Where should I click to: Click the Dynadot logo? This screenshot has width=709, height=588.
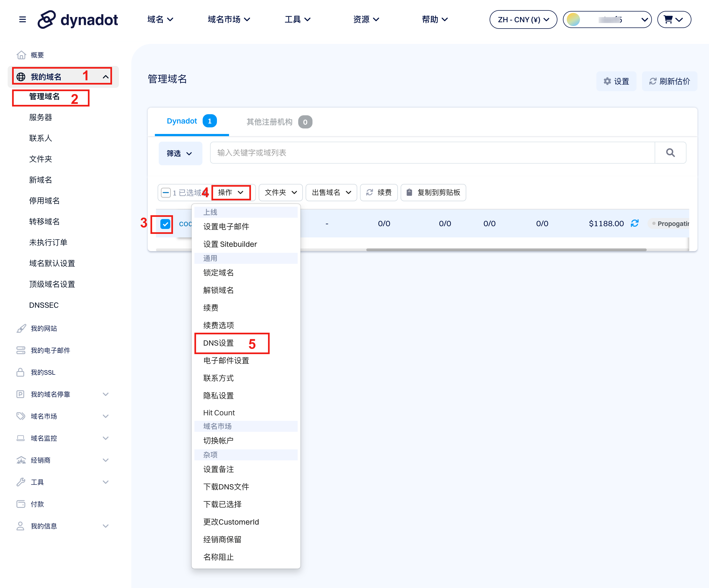click(x=78, y=19)
